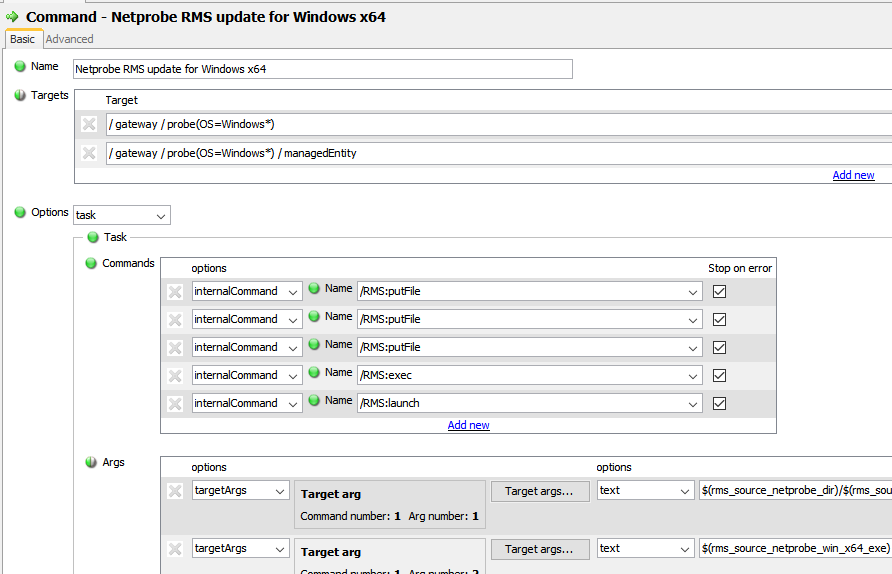The height and width of the screenshot is (574, 892).
Task: Click the /gateway/probe(OS=Windows*) target field
Action: (x=499, y=124)
